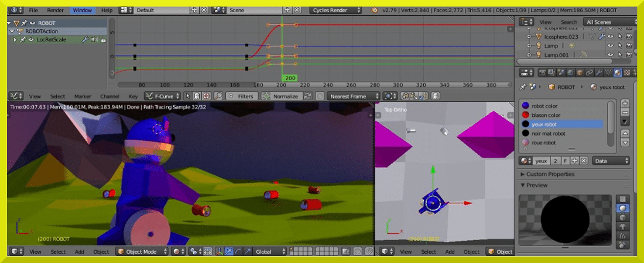The width and height of the screenshot is (644, 263).
Task: Toggle pin on the ROBOT channel
Action: (x=25, y=23)
